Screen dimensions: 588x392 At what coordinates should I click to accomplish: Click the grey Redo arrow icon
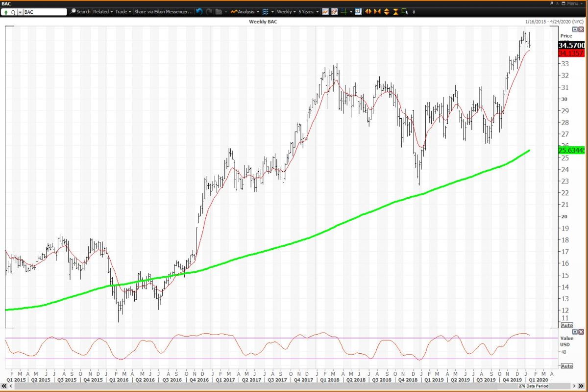coord(209,11)
